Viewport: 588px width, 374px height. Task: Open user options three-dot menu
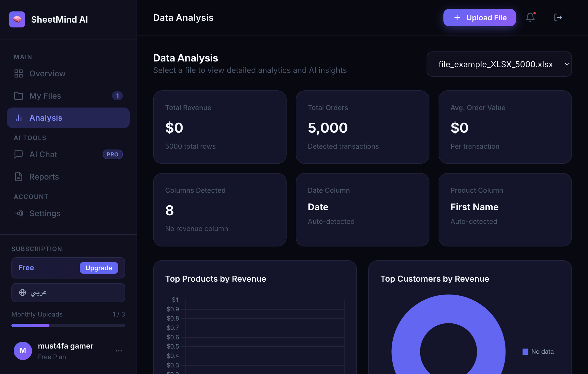point(119,351)
